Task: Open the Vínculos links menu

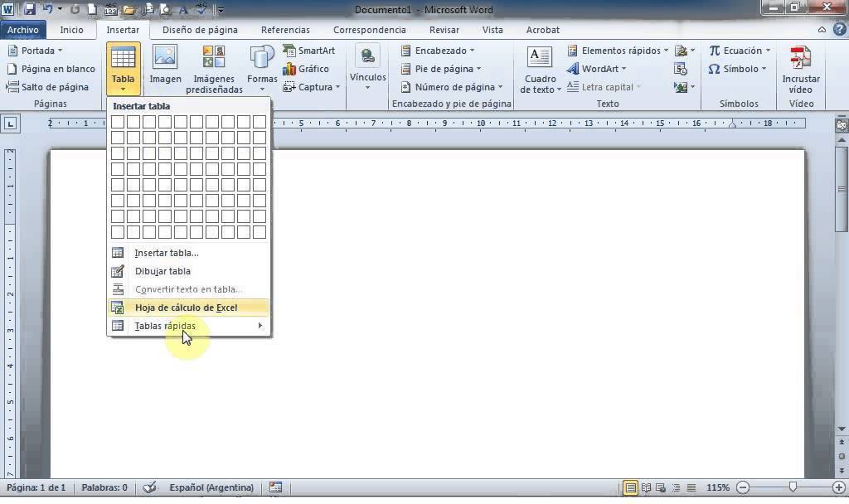Action: coord(367,68)
